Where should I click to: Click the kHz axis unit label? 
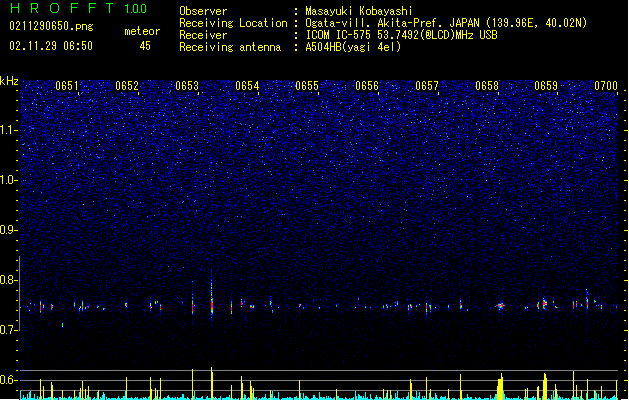[x=9, y=81]
